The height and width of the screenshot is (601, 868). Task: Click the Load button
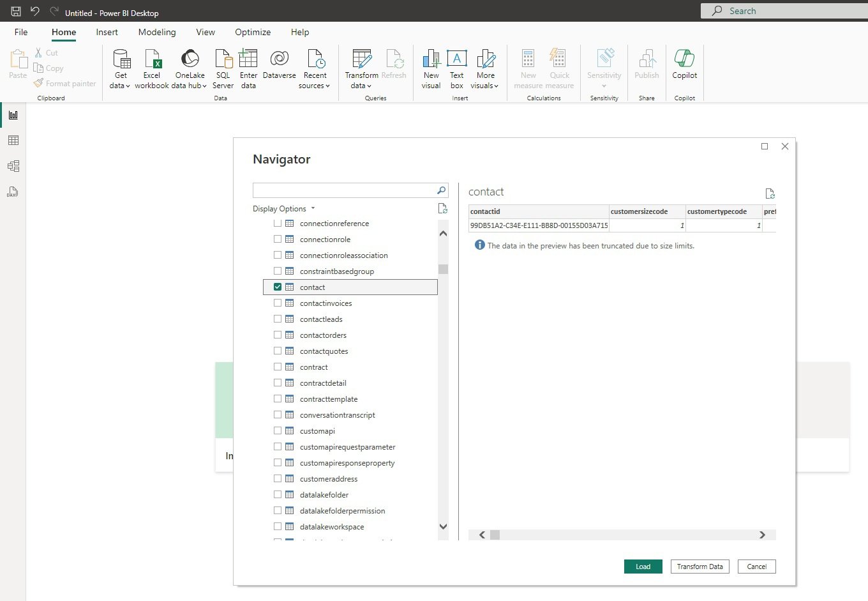click(x=643, y=567)
